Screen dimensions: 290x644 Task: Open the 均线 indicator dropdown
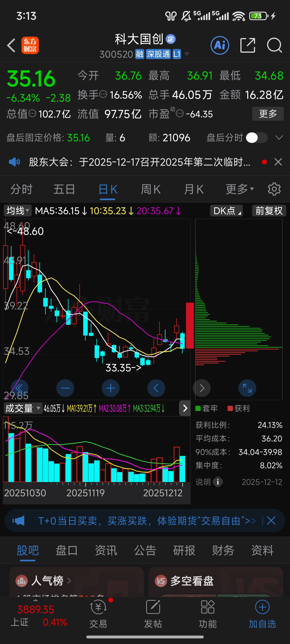18,211
